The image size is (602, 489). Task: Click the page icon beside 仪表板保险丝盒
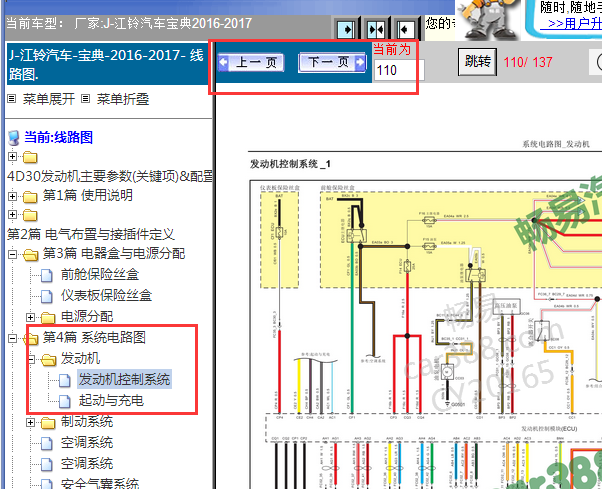coord(46,296)
